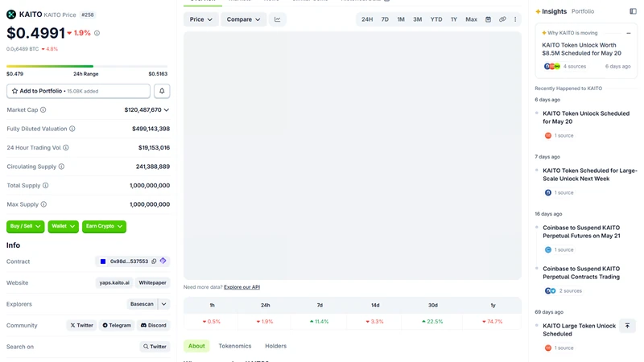
Task: Switch to the Portfolio tab in sidebar
Action: pyautogui.click(x=583, y=11)
